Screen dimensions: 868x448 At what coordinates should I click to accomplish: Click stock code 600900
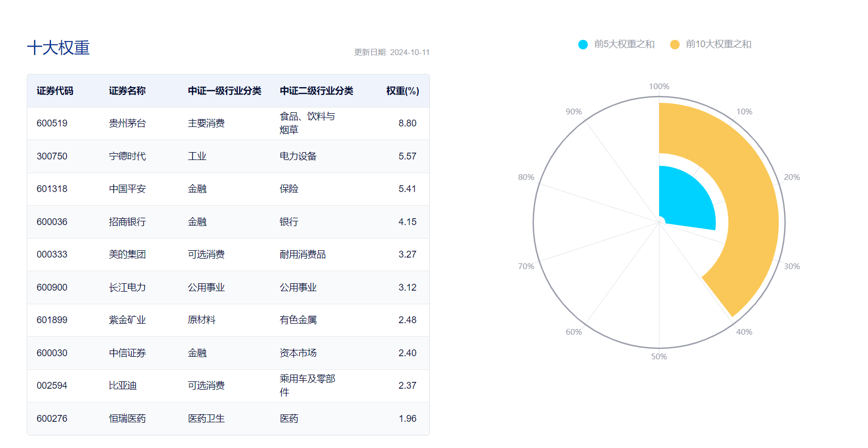click(52, 287)
